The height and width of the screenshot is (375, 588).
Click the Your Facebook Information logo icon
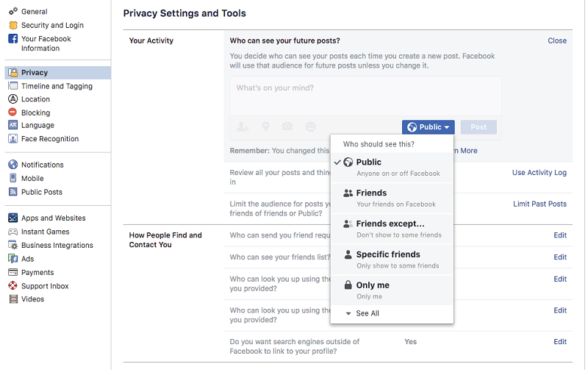tap(13, 39)
